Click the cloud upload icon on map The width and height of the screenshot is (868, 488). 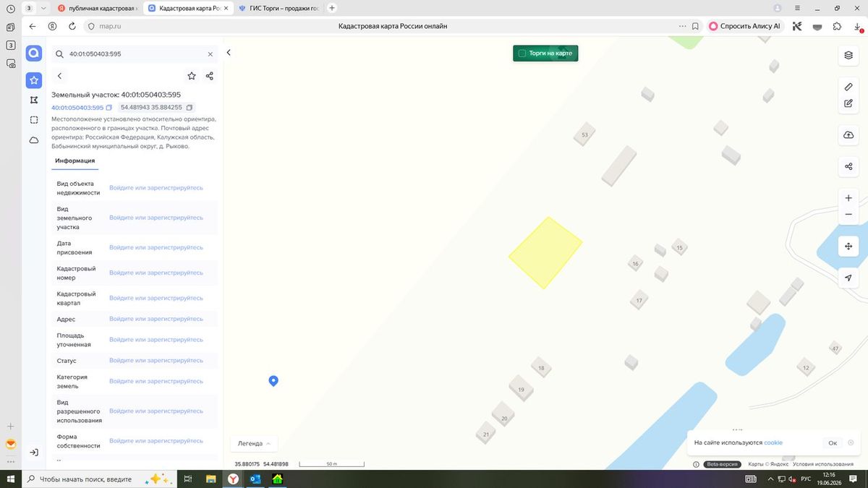click(848, 135)
